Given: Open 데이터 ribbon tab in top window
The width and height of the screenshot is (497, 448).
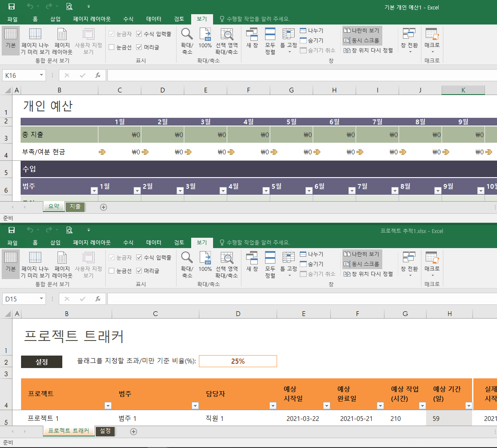Looking at the screenshot, I should coord(153,19).
